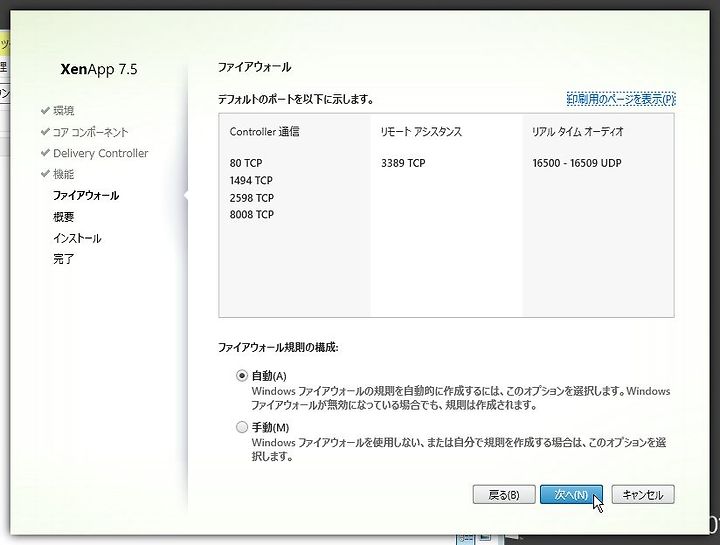720x545 pixels.
Task: Select the 完了 step in sidebar
Action: tap(63, 259)
